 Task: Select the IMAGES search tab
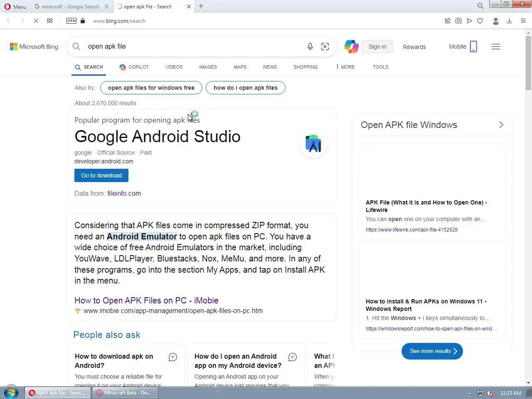pyautogui.click(x=208, y=67)
